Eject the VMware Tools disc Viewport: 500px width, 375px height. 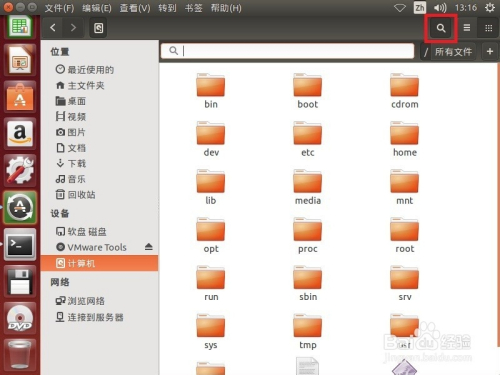coord(149,247)
